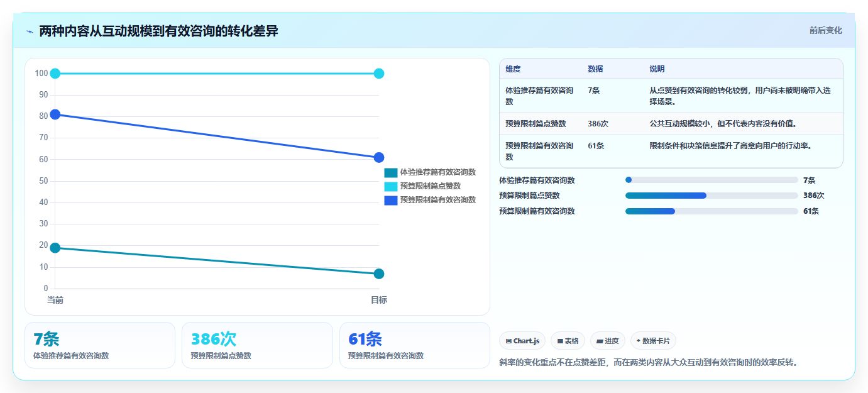Click the 表格 tag icon
This screenshot has height=393, width=868.
coord(560,341)
